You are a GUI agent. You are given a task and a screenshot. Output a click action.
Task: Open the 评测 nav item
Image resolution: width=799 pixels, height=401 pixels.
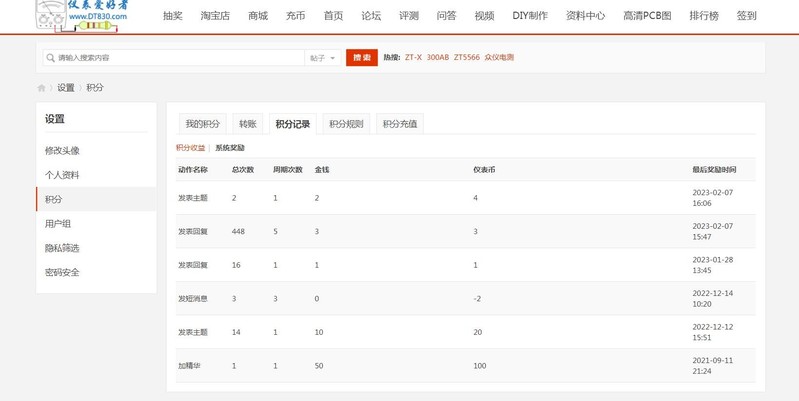pos(409,16)
